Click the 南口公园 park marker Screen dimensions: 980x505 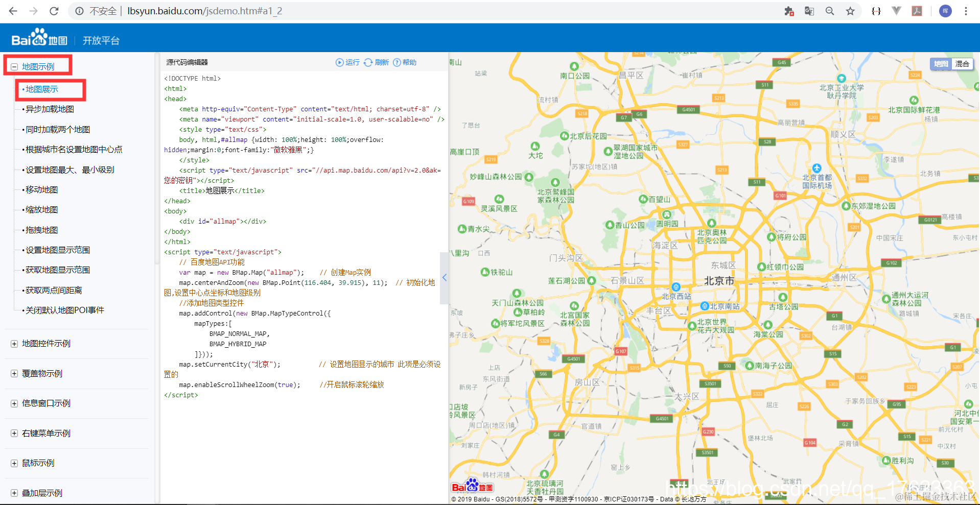[x=574, y=66]
